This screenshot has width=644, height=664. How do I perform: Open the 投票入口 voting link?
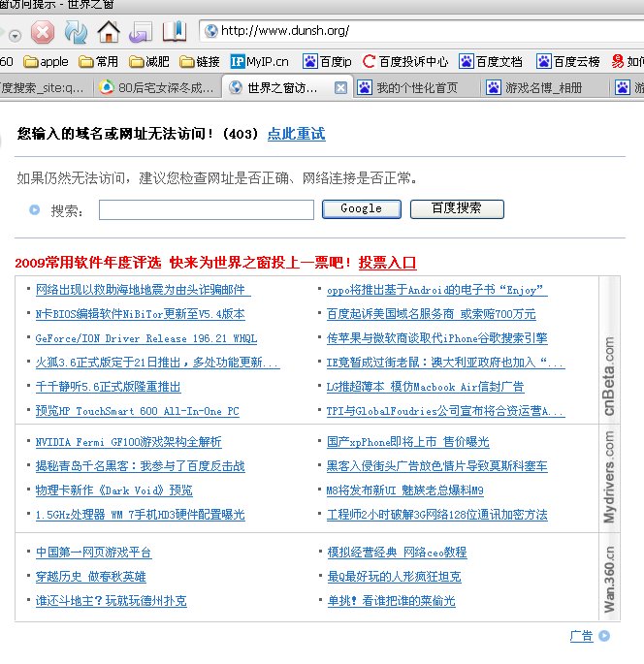[387, 263]
